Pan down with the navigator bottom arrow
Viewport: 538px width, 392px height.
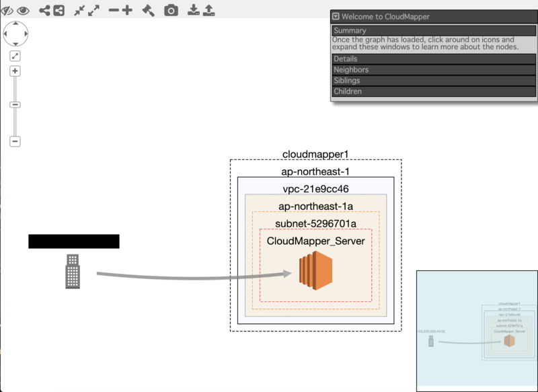pos(15,44)
